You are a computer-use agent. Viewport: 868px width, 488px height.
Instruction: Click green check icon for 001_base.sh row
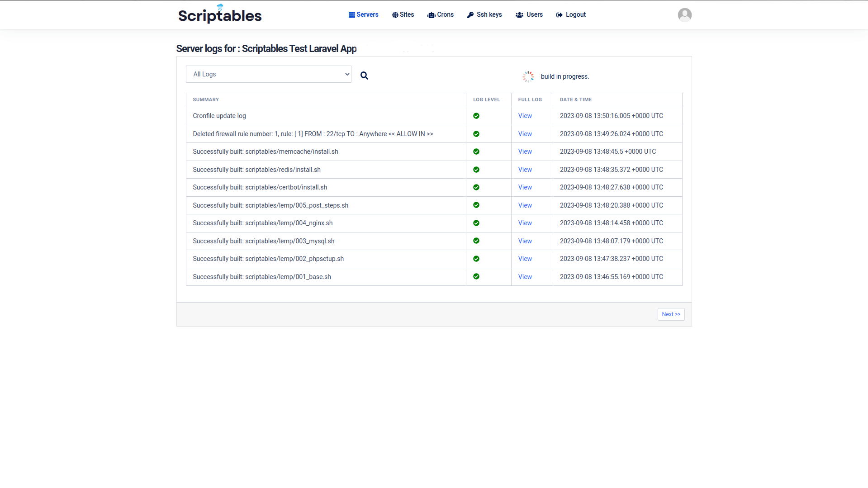coord(476,276)
